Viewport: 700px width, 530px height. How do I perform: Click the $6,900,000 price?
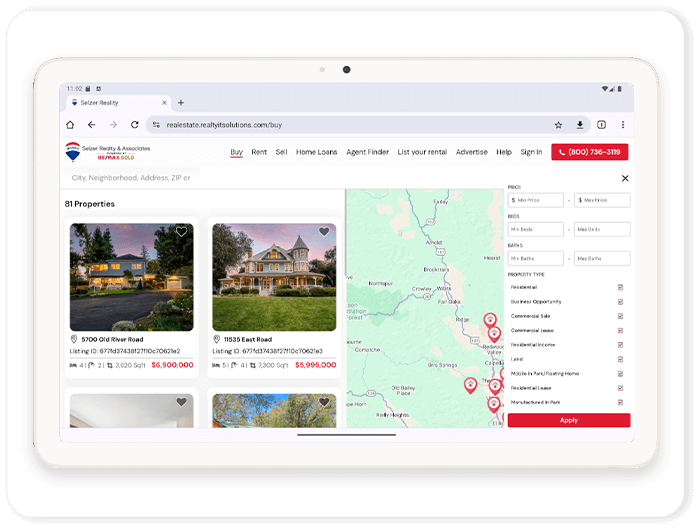coord(172,365)
